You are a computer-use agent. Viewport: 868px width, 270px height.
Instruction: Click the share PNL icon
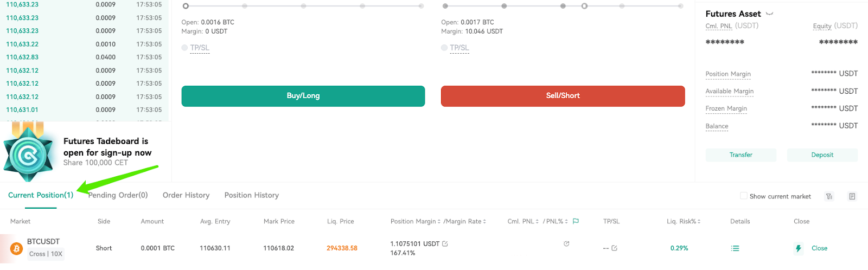[x=566, y=244]
